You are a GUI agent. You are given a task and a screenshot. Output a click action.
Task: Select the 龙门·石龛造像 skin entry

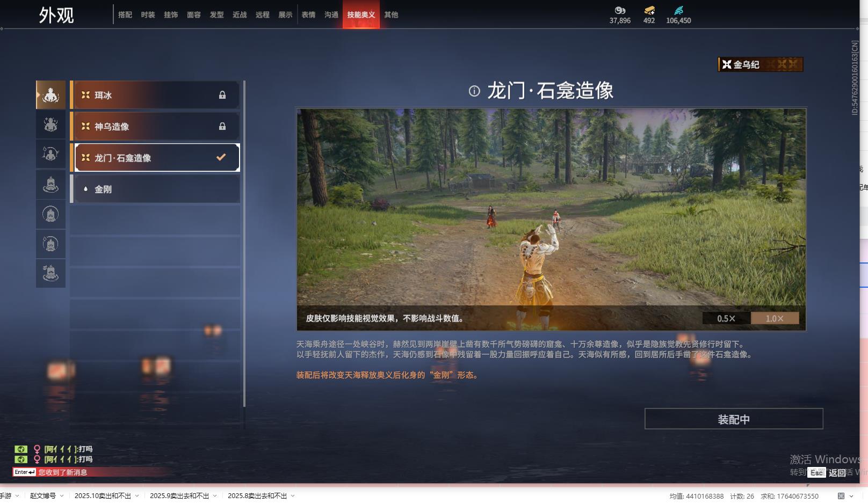155,157
